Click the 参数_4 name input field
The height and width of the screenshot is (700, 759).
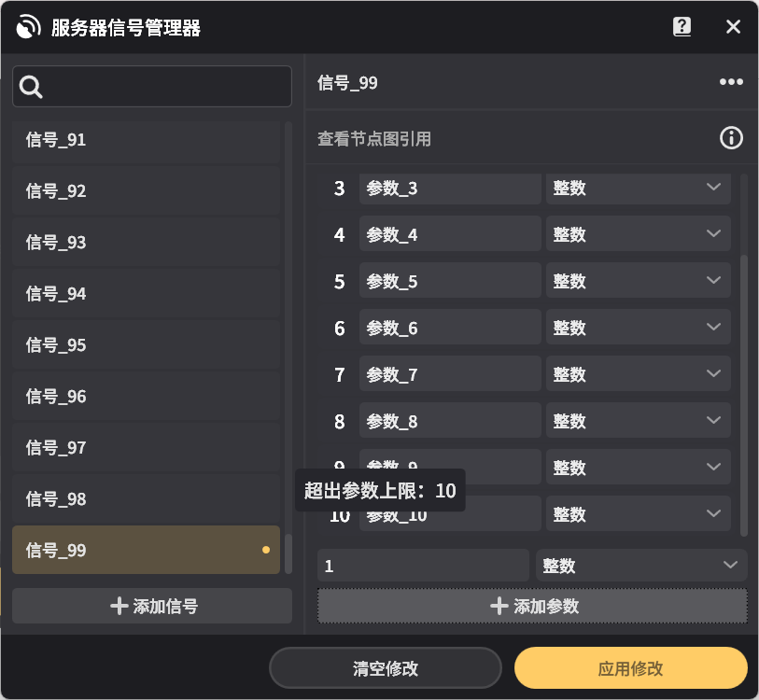click(449, 234)
